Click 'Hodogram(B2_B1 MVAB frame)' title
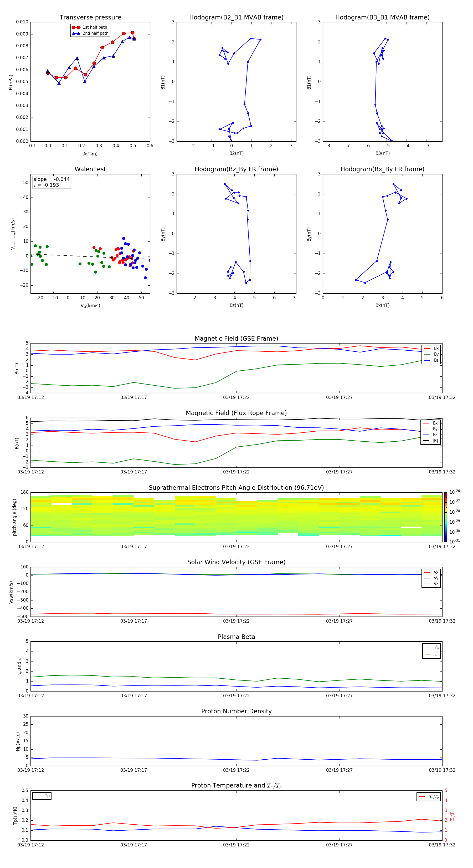Image resolution: width=473 pixels, height=868 pixels. point(236,18)
